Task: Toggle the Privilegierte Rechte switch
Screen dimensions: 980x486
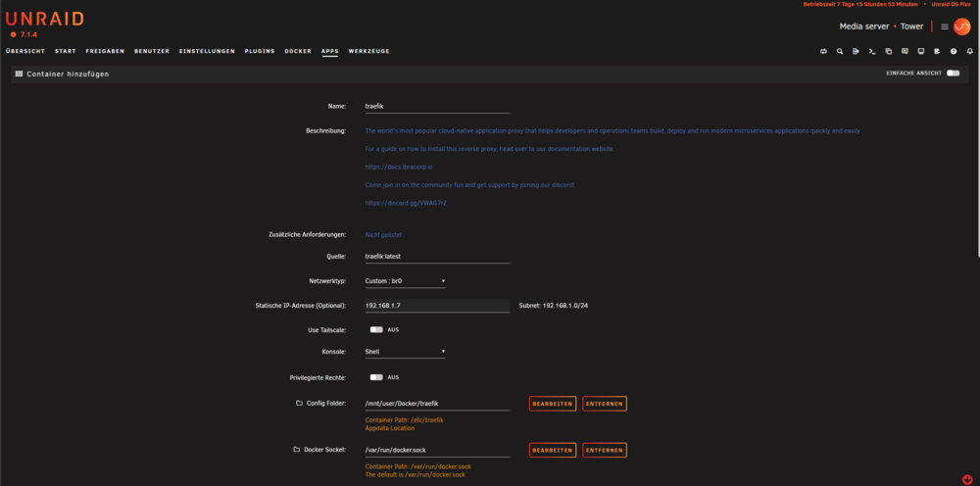Action: 376,377
